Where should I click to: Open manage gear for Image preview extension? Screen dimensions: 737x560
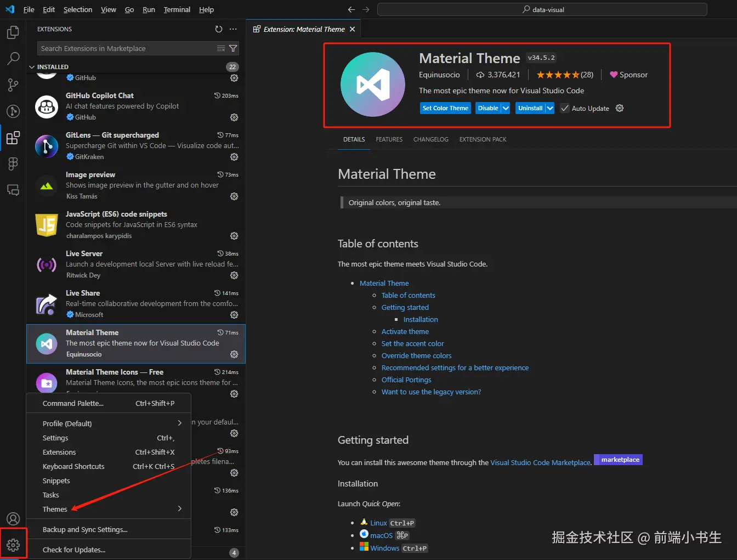point(234,196)
